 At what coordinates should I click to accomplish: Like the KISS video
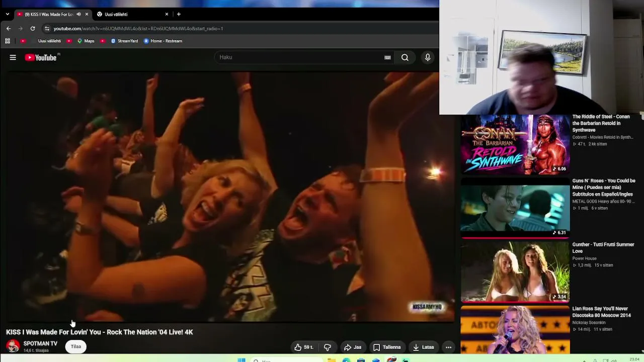tap(304, 347)
